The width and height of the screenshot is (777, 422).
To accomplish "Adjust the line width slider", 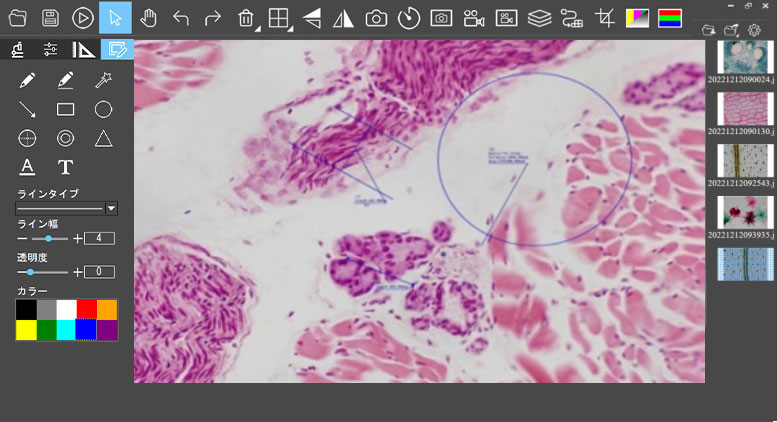I will [x=50, y=239].
